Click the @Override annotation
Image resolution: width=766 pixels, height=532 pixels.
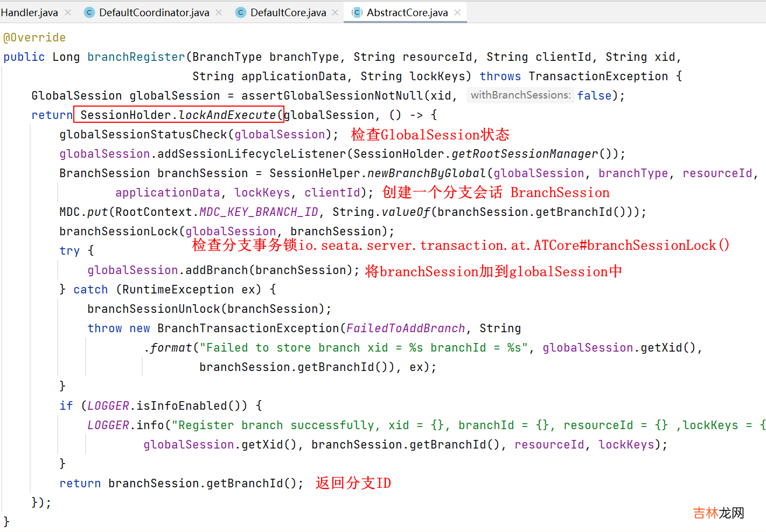pyautogui.click(x=34, y=38)
